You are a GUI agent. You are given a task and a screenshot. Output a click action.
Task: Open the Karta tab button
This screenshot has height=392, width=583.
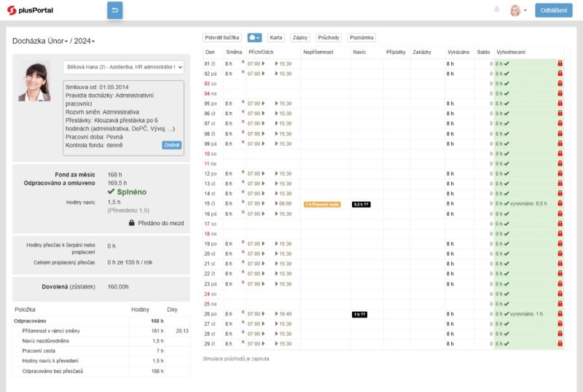(276, 38)
